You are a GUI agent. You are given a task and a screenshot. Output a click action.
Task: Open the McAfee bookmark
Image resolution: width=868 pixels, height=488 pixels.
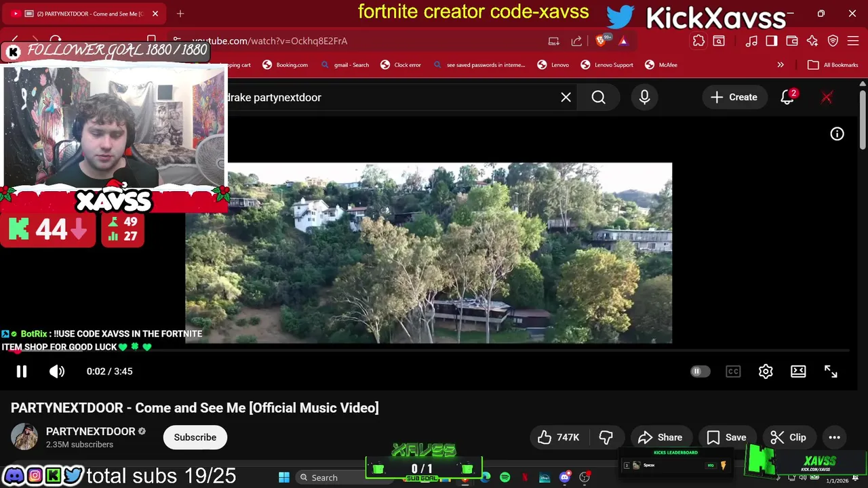(x=661, y=65)
